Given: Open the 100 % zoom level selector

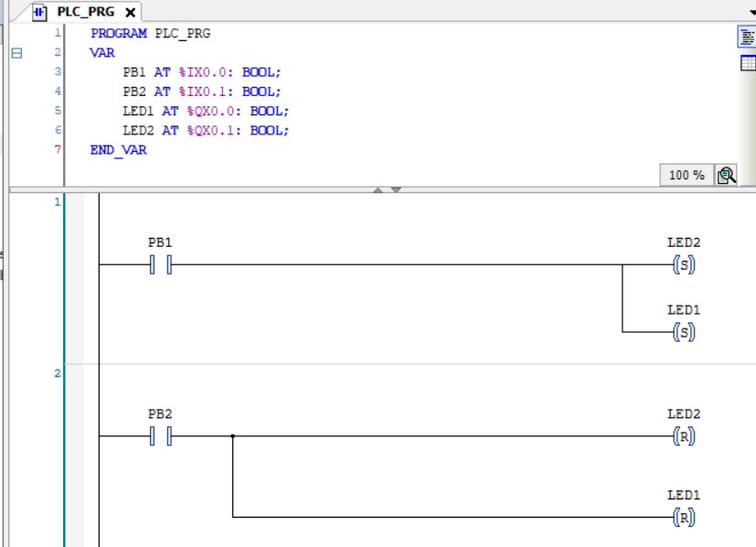Looking at the screenshot, I should [686, 175].
